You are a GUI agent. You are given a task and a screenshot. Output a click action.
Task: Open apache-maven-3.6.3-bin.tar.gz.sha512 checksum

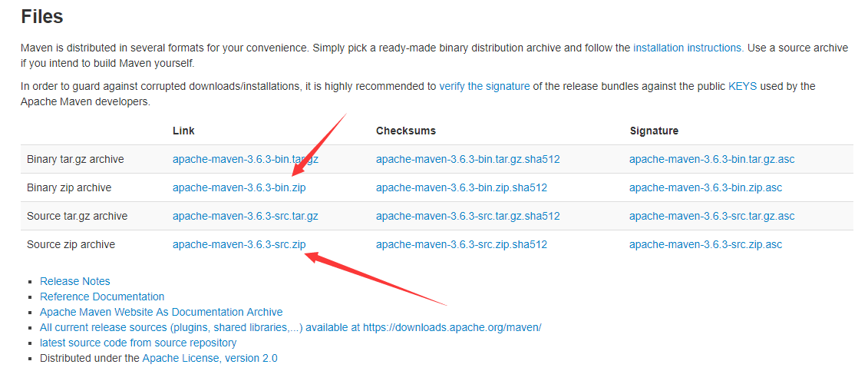point(467,160)
